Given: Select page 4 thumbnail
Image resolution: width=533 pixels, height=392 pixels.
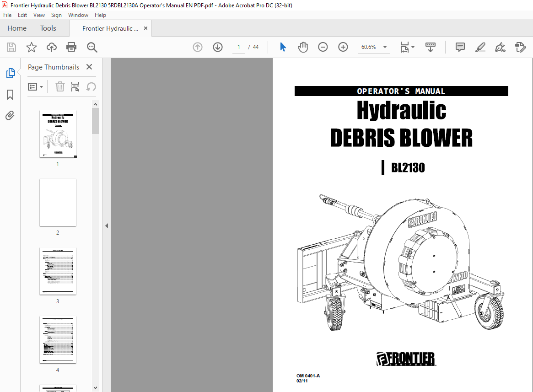Looking at the screenshot, I should 58,340.
